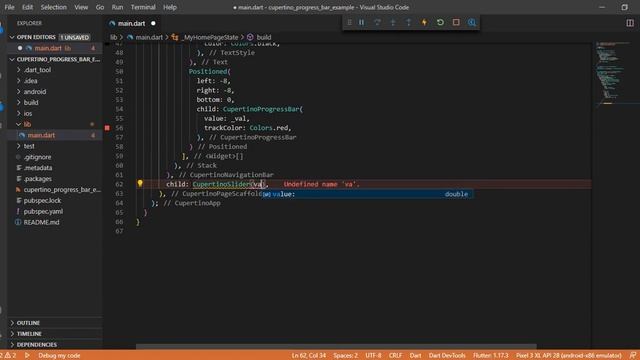Screen dimensions: 640x360
Task: Toggle the breakpoint on line 56
Action: point(107,128)
